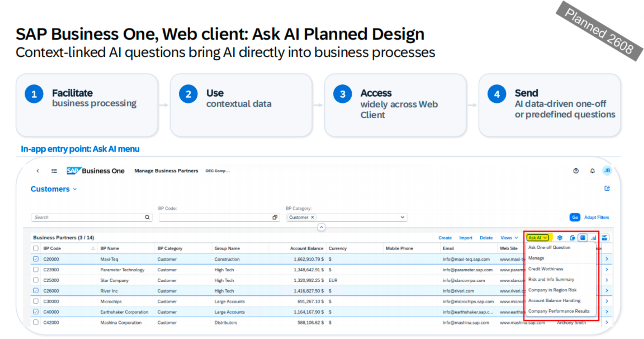Open details arrow for Maxi-Teq row

pyautogui.click(x=607, y=259)
